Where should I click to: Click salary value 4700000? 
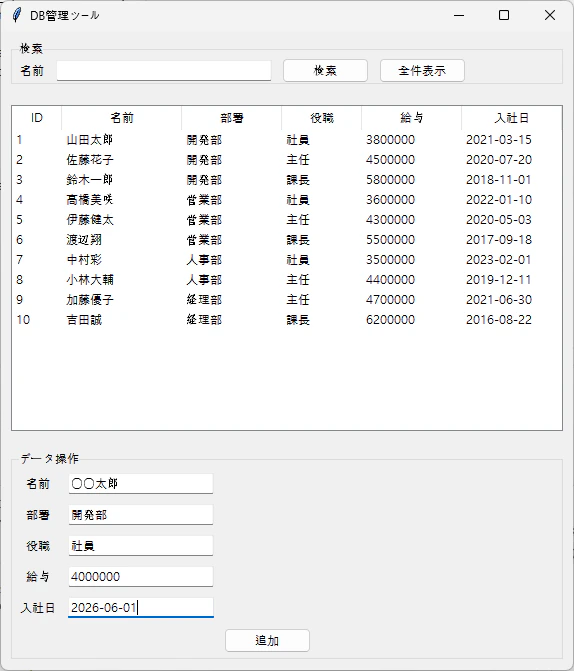[390, 300]
